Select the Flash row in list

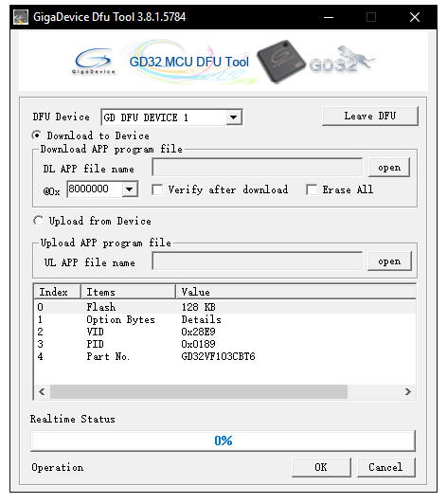(x=225, y=307)
